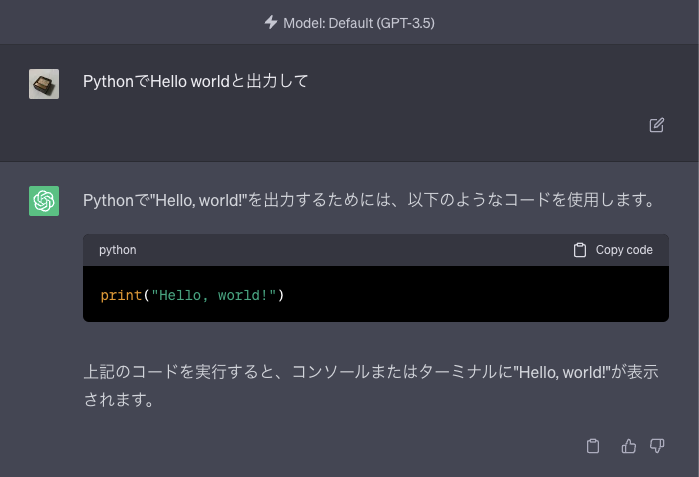Click the closing parenthesis in the code line
699x477 pixels.
(280, 295)
